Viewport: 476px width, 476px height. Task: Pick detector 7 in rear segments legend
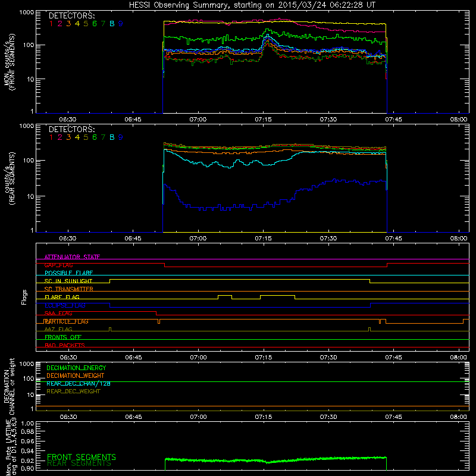103,137
